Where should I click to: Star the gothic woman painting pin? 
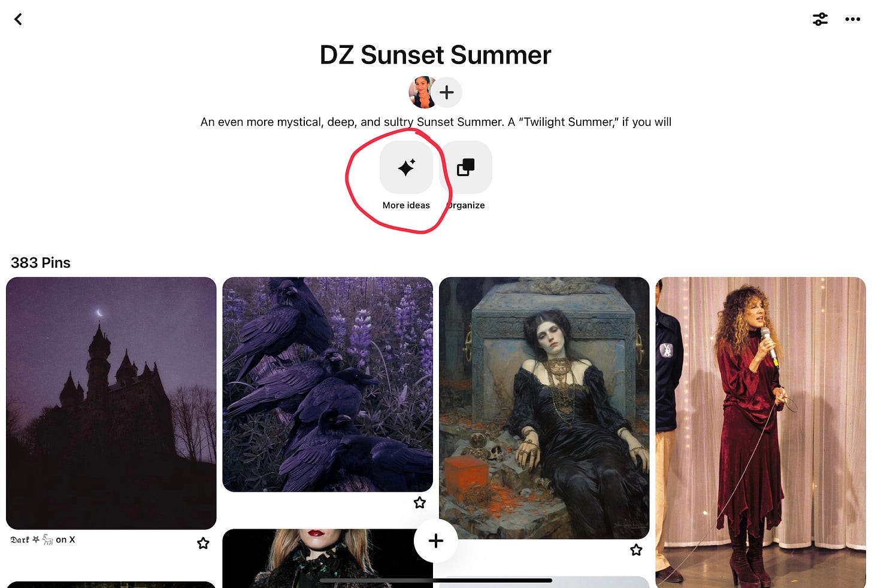636,550
